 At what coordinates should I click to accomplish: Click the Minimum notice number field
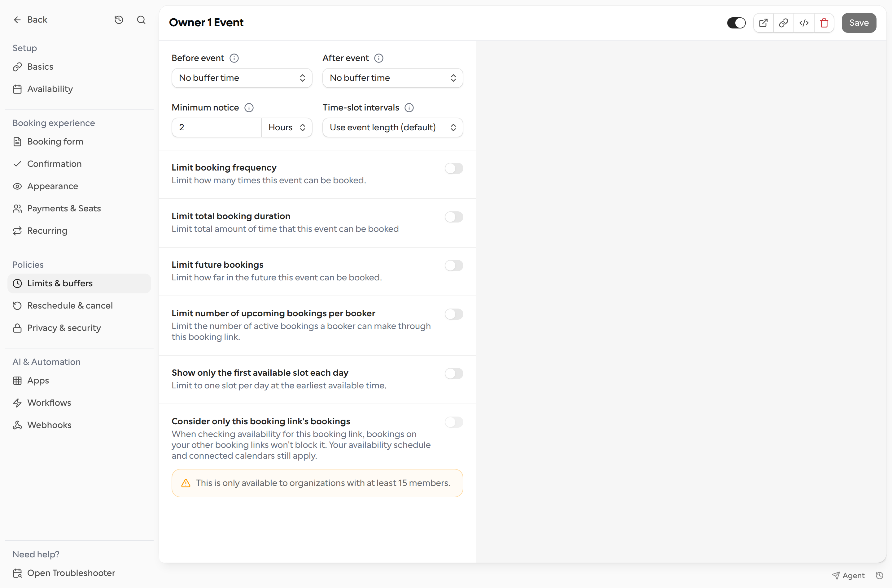click(216, 128)
